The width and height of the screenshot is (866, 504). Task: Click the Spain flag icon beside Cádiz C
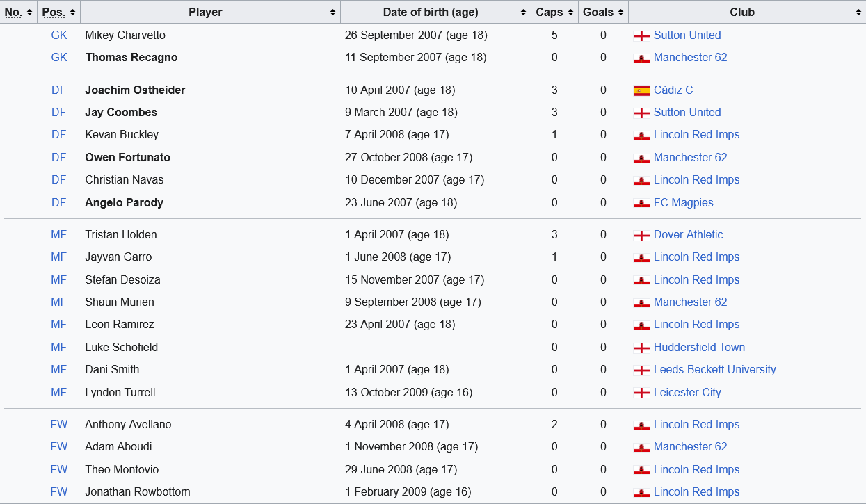[641, 90]
